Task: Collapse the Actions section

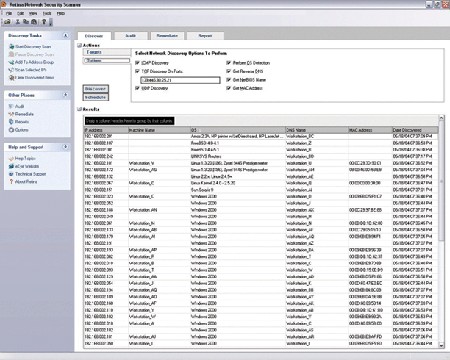Action: pos(79,45)
